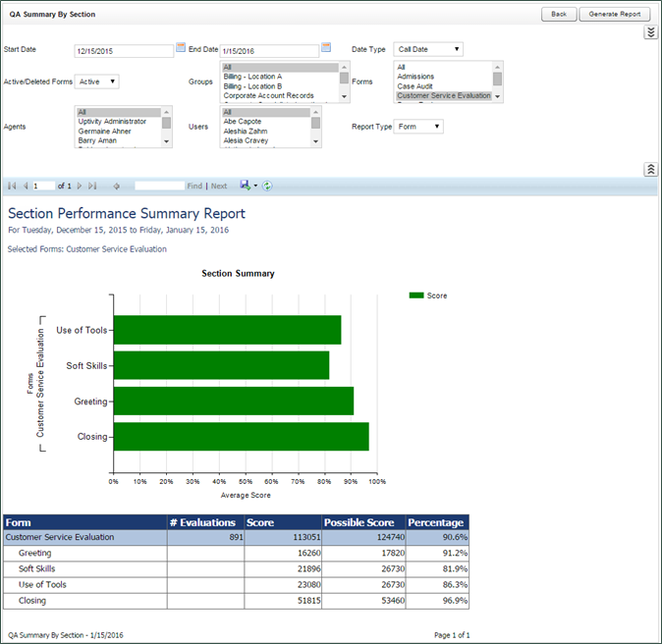Go to first report page

(x=13, y=186)
